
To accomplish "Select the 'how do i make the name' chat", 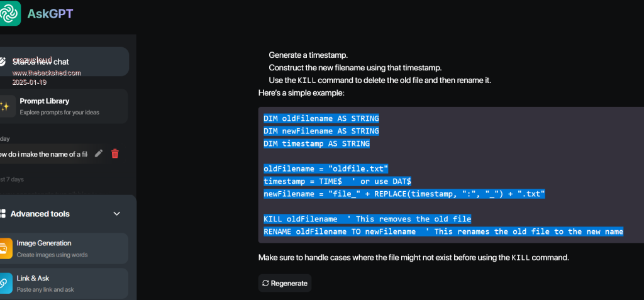I will click(44, 154).
